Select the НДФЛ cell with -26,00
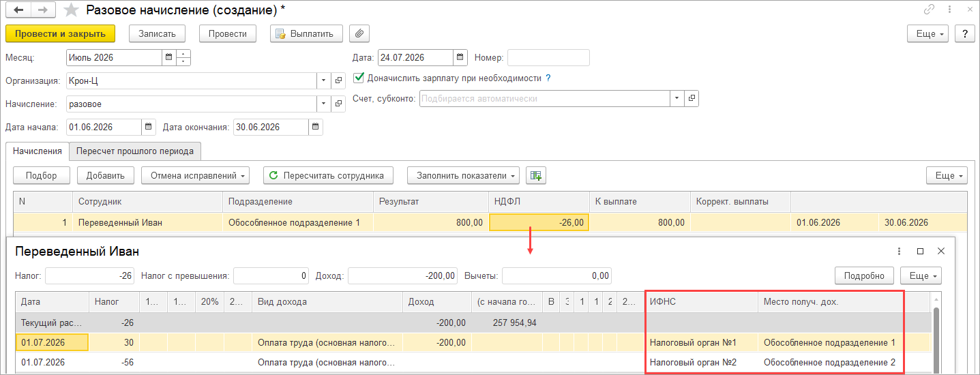 click(x=539, y=222)
